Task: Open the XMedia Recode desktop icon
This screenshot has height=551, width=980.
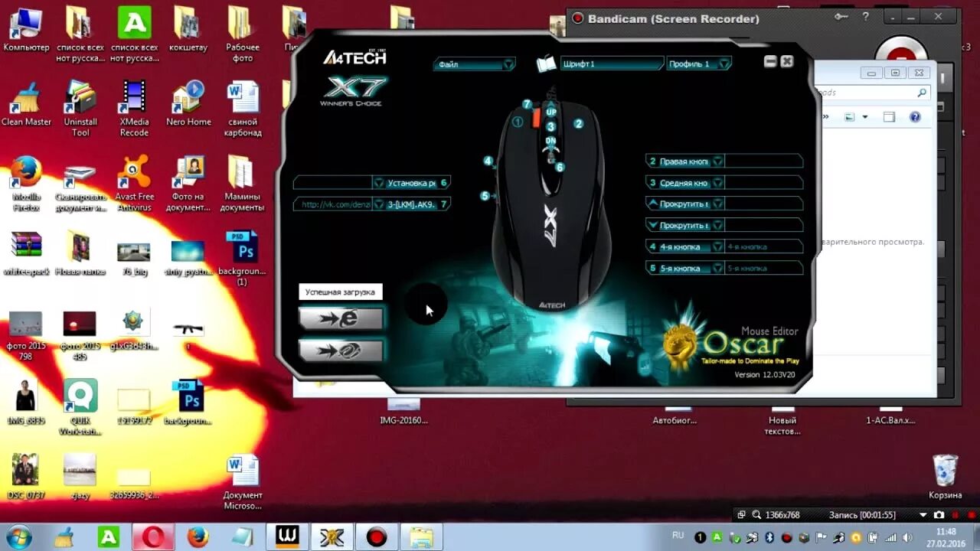Action: 134,109
